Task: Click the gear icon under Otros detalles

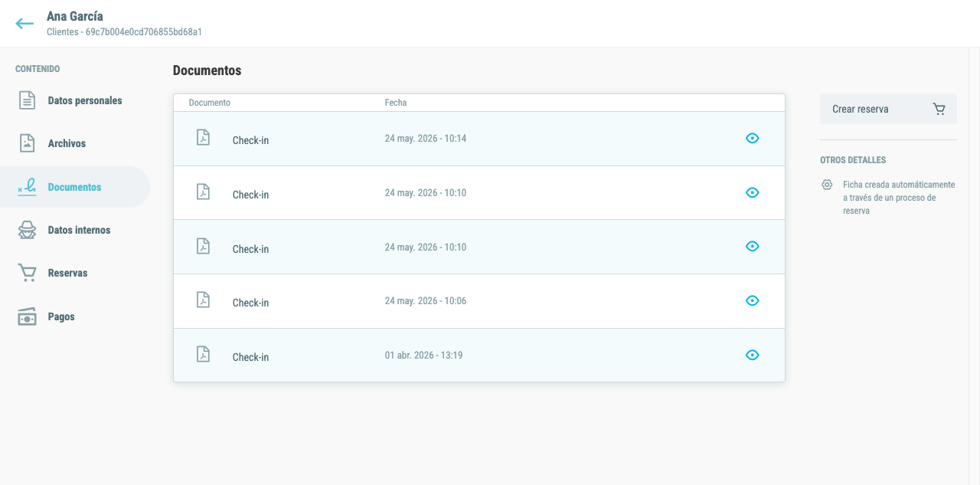Action: coord(827,185)
